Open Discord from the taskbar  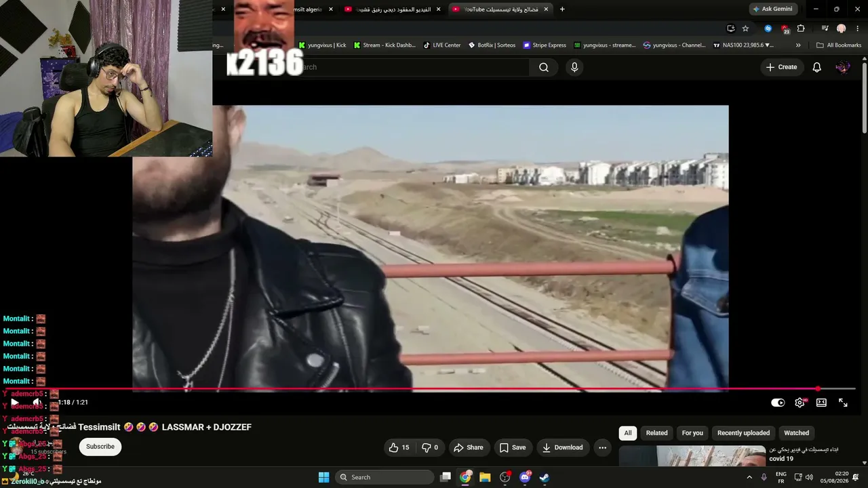tap(524, 477)
